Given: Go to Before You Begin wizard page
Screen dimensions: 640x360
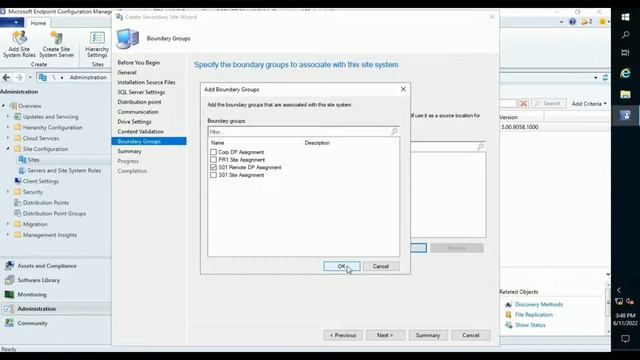Looking at the screenshot, I should coord(139,62).
